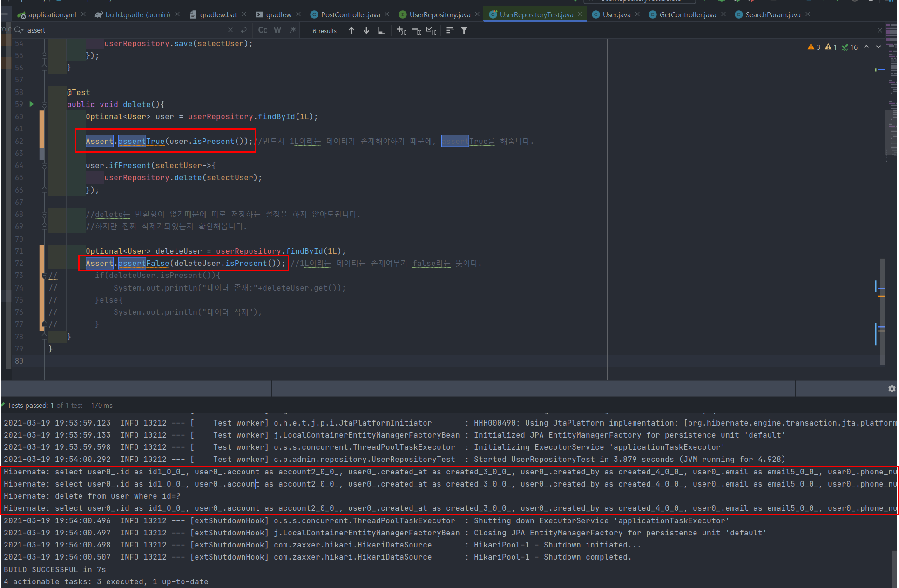Click the warnings count inspection widget

[x=814, y=47]
